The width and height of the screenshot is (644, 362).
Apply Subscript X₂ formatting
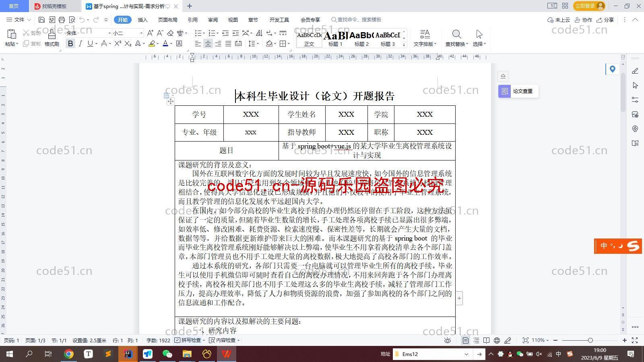coord(128,43)
